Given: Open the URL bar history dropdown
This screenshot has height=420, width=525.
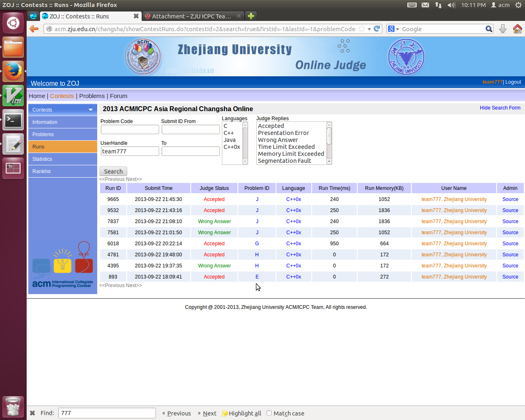Looking at the screenshot, I should point(369,29).
